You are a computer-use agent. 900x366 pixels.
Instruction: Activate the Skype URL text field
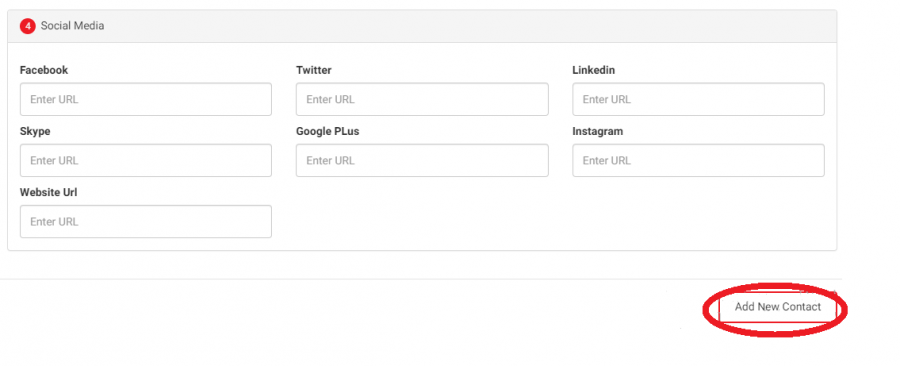click(146, 161)
